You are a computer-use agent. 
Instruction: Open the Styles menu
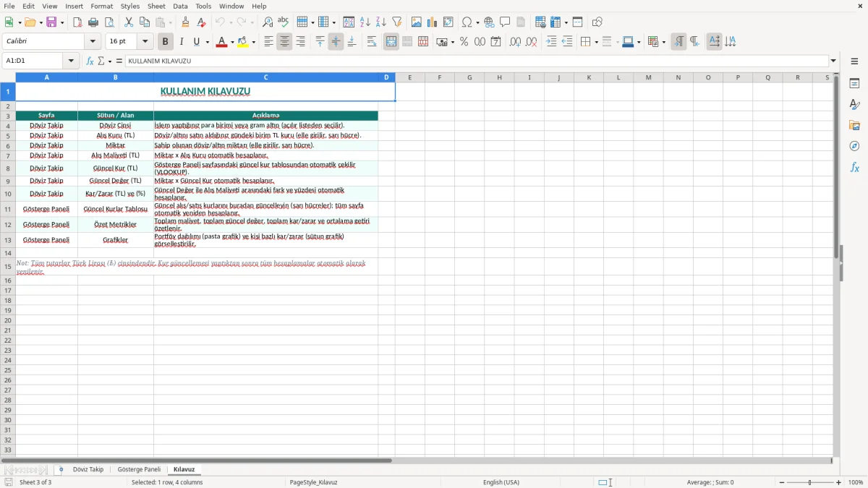[130, 6]
